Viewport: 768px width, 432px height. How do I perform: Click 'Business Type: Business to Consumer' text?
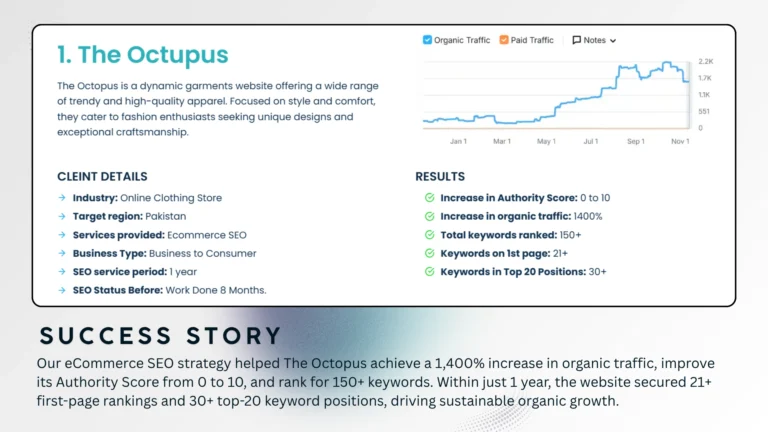165,253
